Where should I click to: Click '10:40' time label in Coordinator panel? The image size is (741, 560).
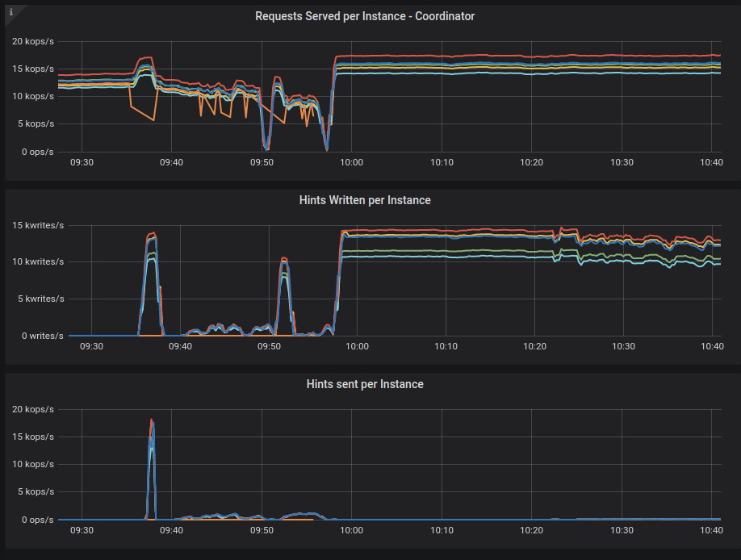[711, 162]
